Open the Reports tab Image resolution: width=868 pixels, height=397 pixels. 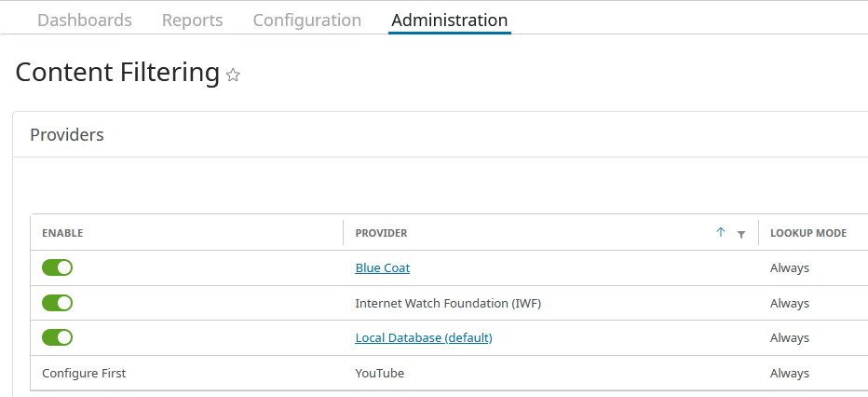(x=193, y=20)
